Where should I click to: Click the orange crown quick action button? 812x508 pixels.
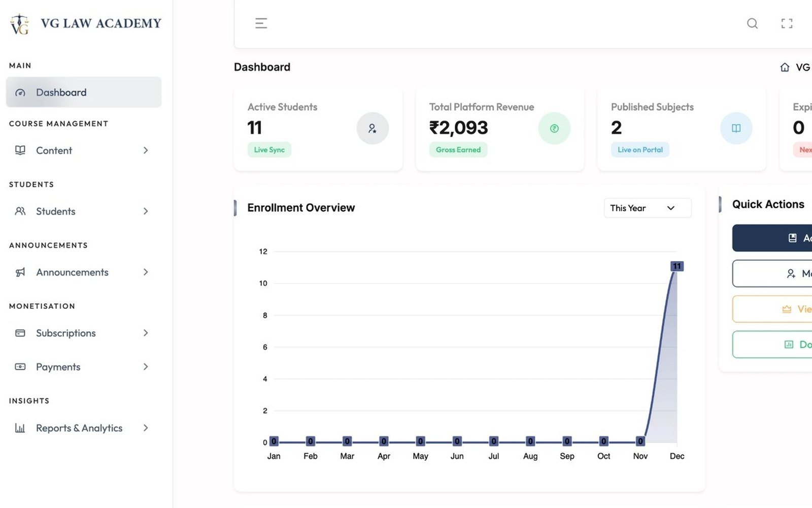(x=772, y=309)
